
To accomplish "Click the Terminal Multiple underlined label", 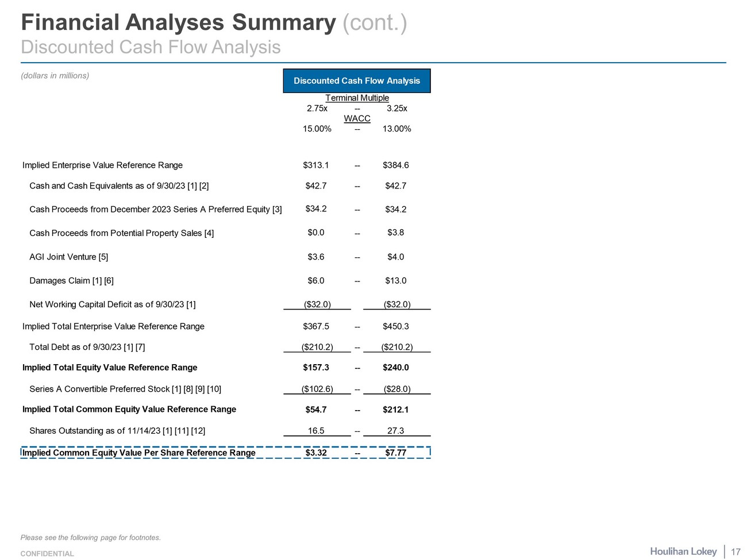I will [x=357, y=98].
